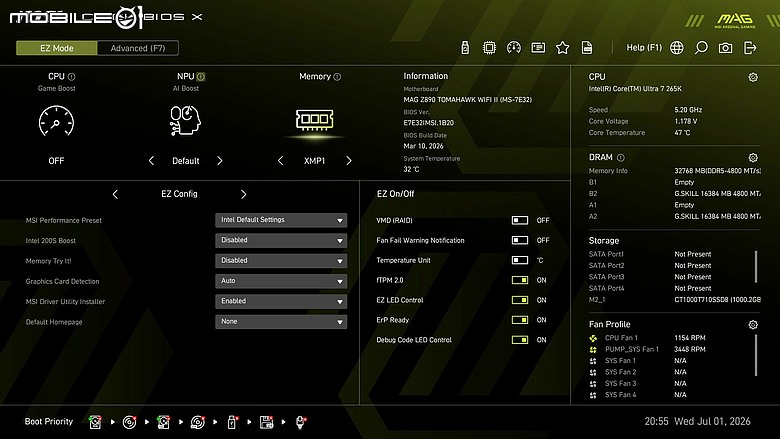The width and height of the screenshot is (780, 439).
Task: Click the DRAM info circle in right panel
Action: [x=621, y=158]
